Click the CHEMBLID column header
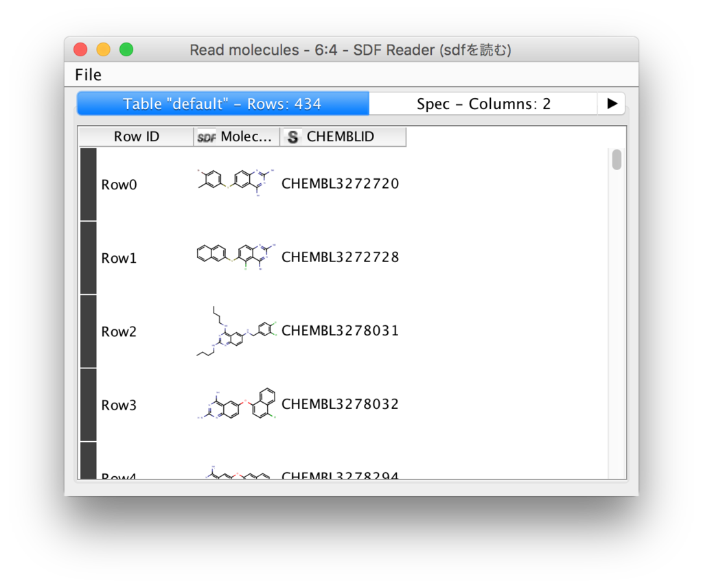The height and width of the screenshot is (588, 703). (x=343, y=137)
